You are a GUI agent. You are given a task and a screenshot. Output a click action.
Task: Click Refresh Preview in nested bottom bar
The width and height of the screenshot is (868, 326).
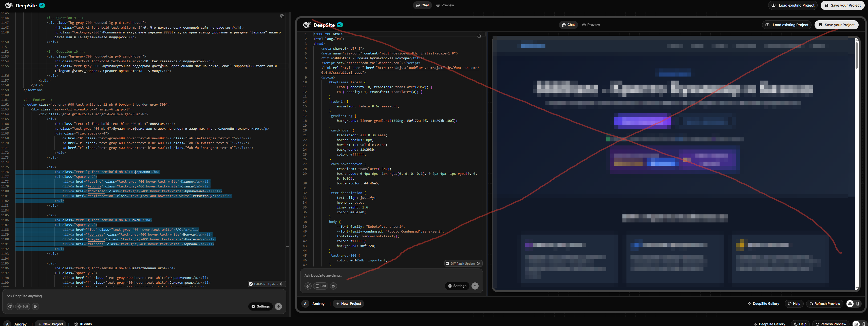(825, 303)
